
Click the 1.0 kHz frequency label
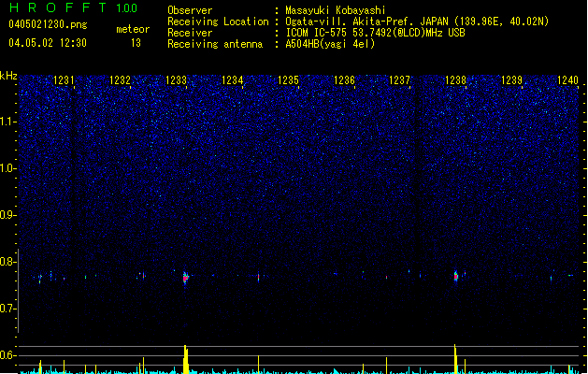[x=8, y=168]
